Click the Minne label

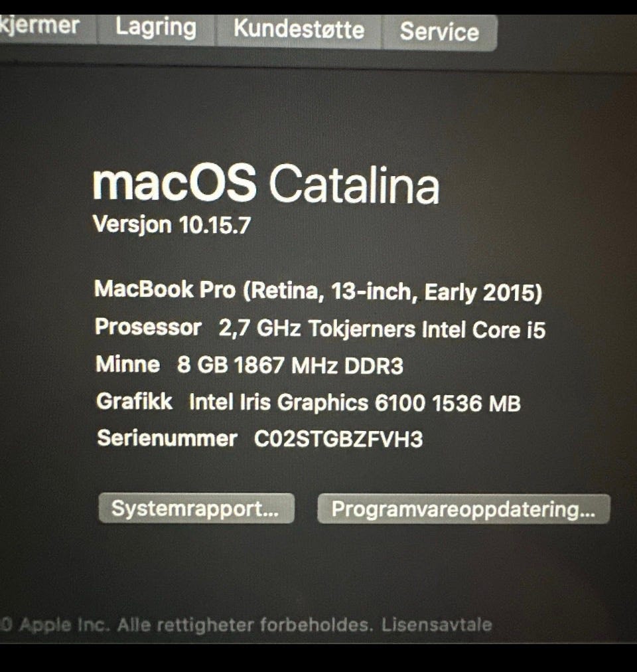(x=128, y=365)
